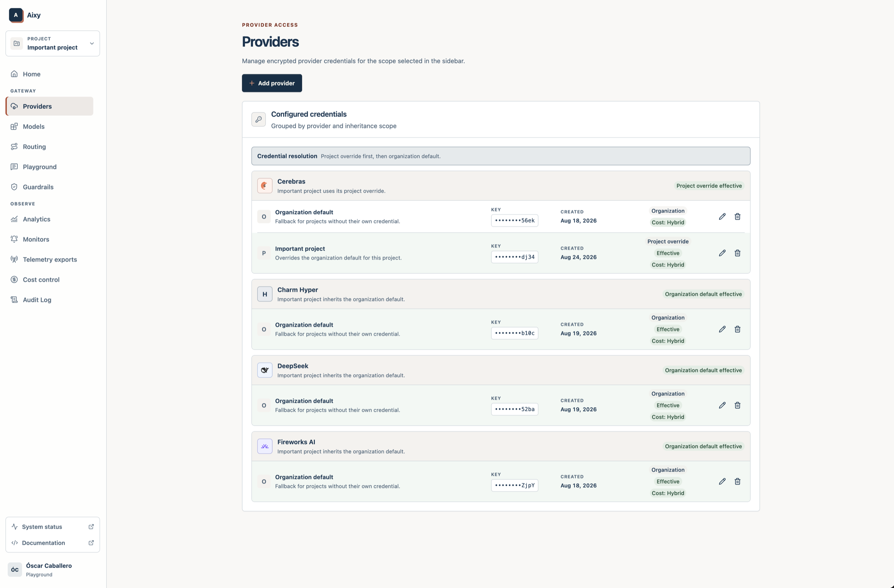Viewport: 894px width, 588px height.
Task: Click Fireworks AI's Organization default effective badge
Action: coord(703,446)
